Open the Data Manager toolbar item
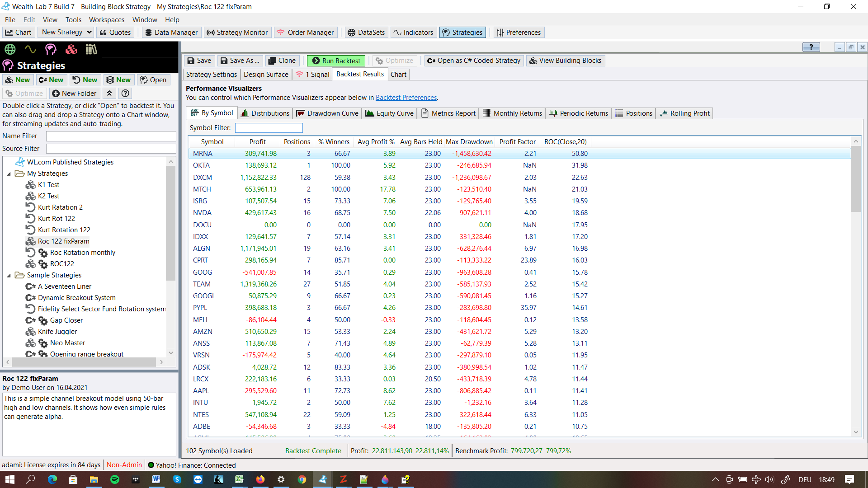868x488 pixels. pos(171,33)
